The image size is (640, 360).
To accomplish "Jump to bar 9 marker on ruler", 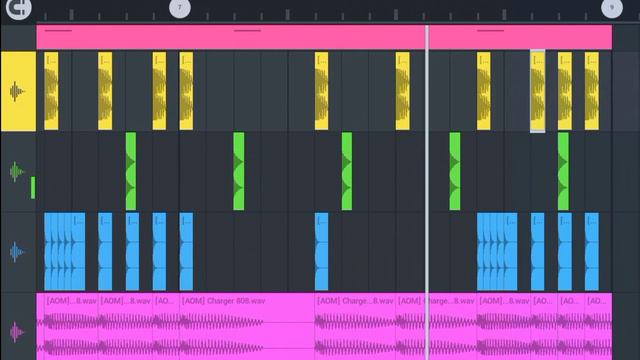I will point(612,8).
